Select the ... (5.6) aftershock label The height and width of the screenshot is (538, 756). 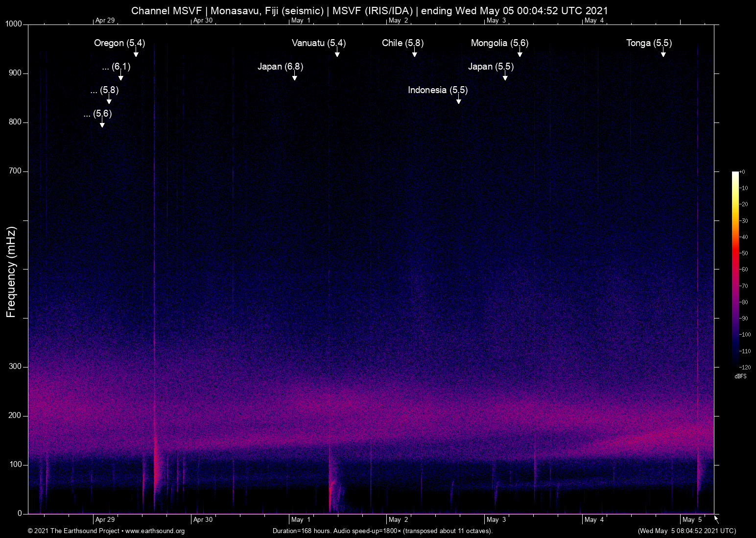pos(98,114)
